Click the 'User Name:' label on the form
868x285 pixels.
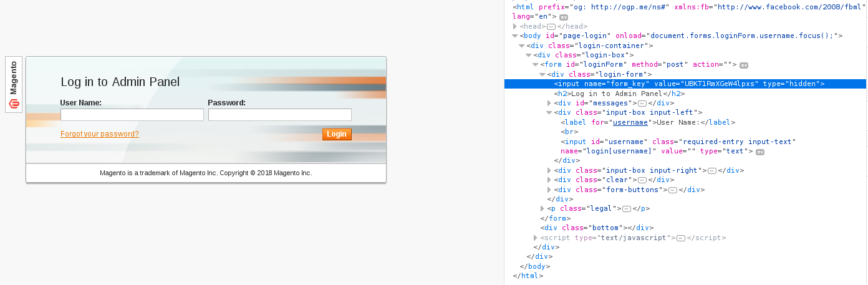coord(81,103)
